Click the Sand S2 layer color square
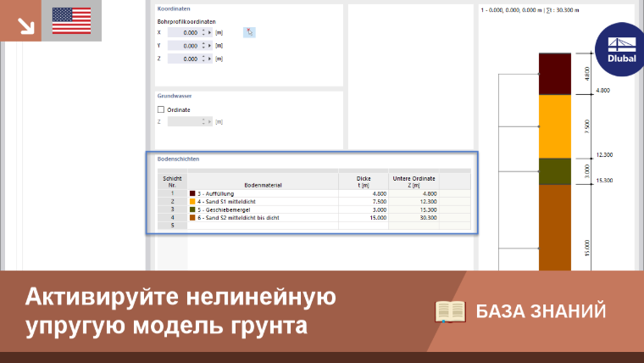This screenshot has width=644, height=363. click(192, 217)
